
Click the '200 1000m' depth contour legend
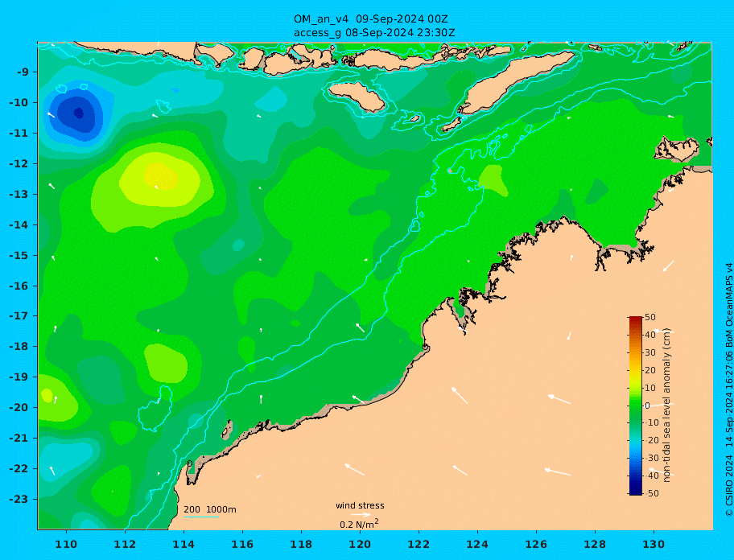pyautogui.click(x=210, y=509)
